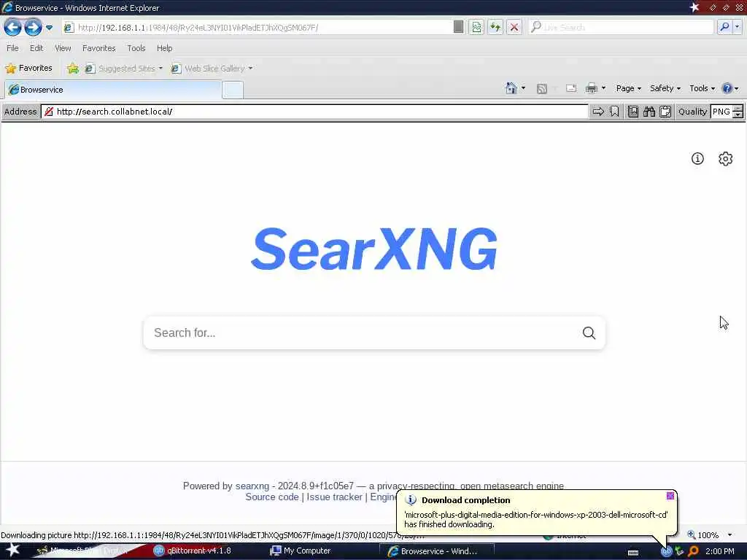
Task: Add page to Favorites bar icon
Action: (72, 69)
